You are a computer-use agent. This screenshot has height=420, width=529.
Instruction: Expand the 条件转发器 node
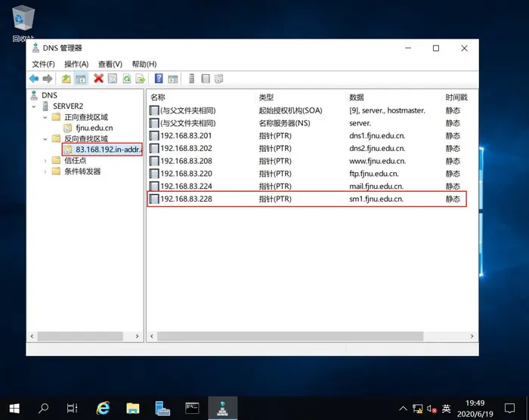click(45, 171)
